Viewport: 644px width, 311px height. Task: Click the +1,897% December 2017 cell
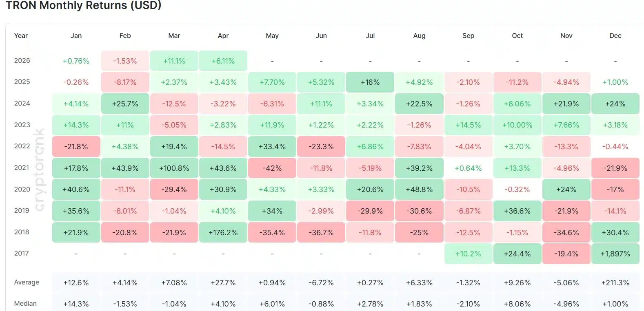coord(615,254)
